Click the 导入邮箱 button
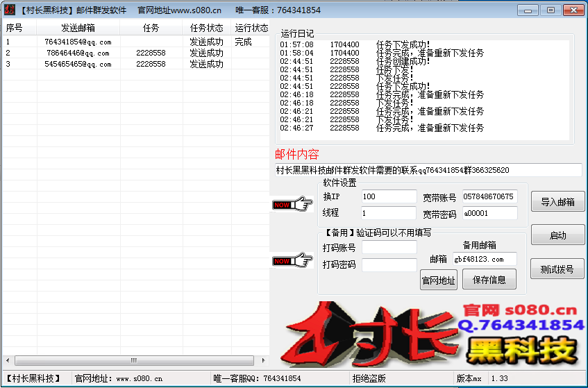Screen dimensions: 588x388 557,202
